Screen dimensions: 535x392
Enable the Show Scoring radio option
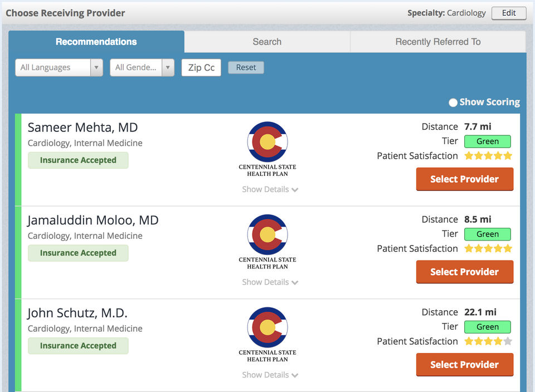coord(453,102)
